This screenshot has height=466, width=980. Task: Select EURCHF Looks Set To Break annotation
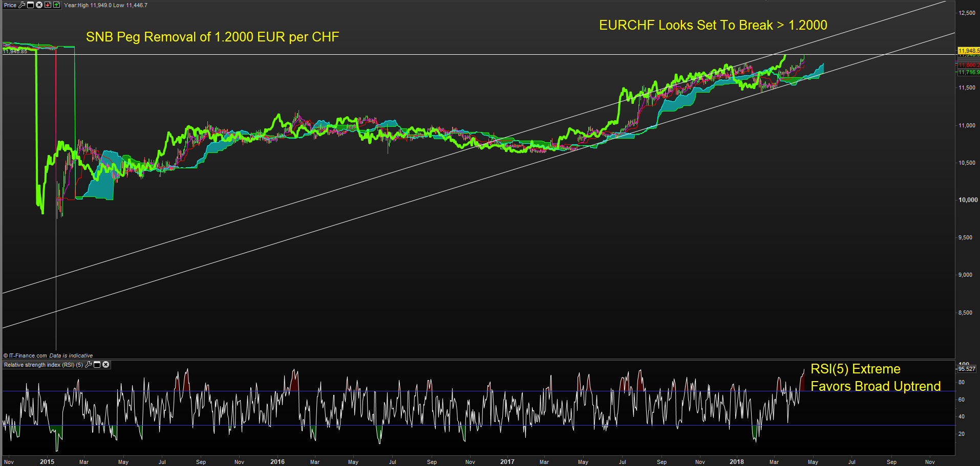713,25
